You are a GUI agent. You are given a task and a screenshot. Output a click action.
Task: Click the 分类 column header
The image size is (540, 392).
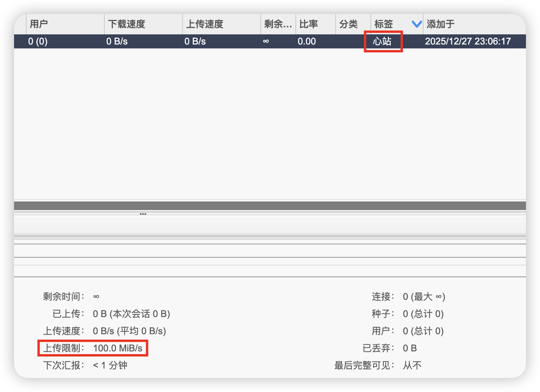(349, 24)
